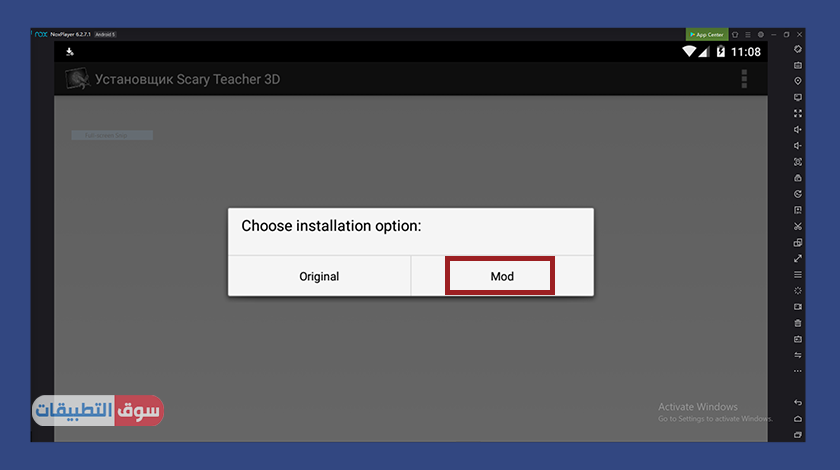Click the trash cleanup icon in sidebar
Screen dimensions: 840x470
coord(798,323)
